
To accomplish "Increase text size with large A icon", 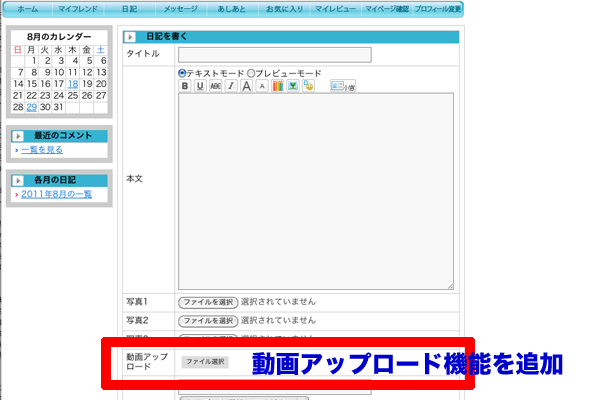I will click(x=246, y=87).
